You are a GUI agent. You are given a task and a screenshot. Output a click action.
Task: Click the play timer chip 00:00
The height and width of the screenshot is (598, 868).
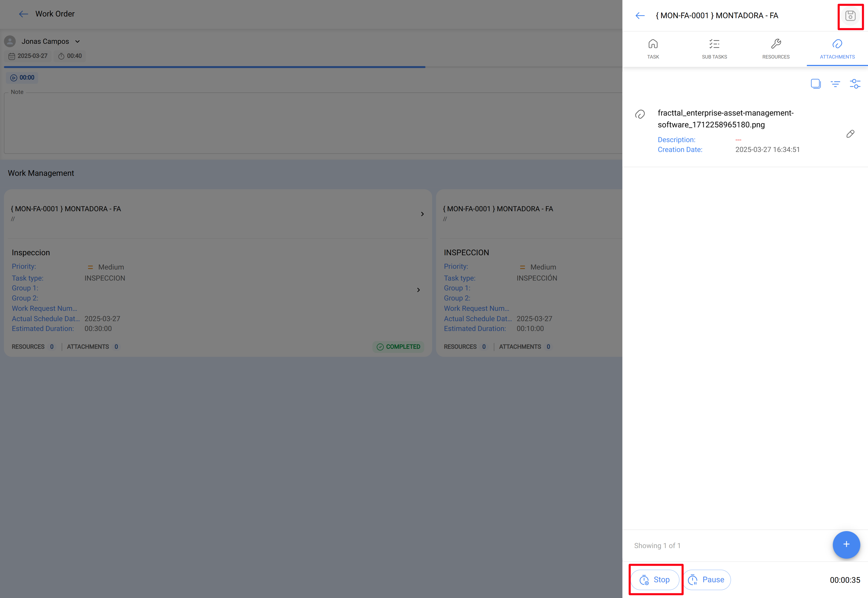(22, 77)
